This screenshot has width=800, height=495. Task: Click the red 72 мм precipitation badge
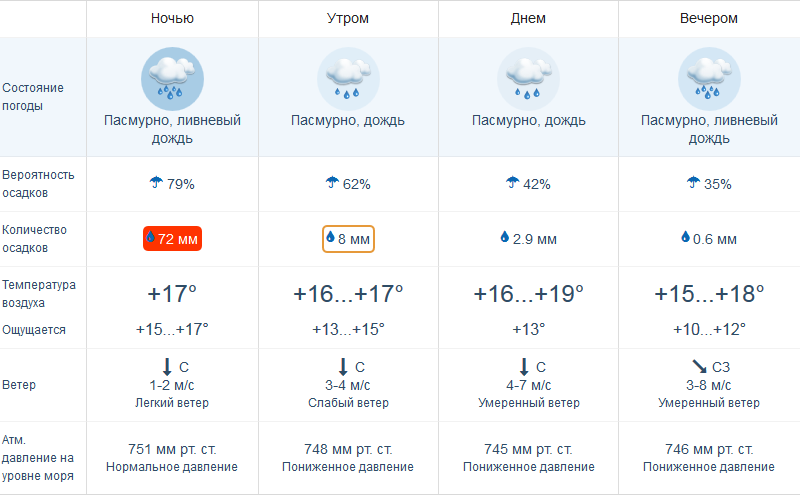[x=172, y=239]
